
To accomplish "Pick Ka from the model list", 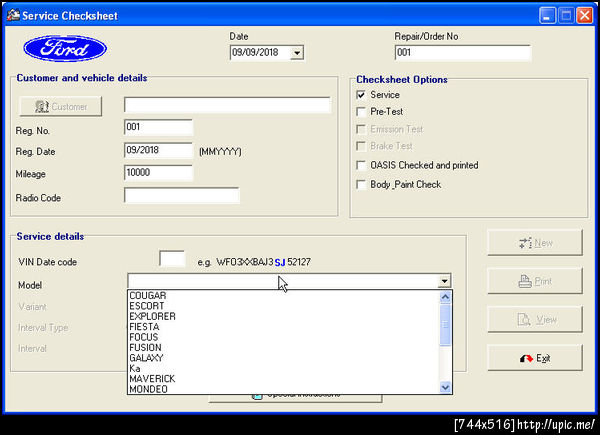I will (x=284, y=368).
